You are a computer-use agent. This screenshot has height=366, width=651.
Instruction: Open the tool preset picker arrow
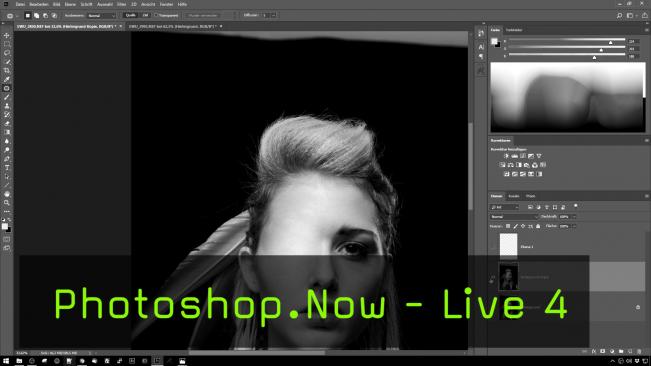pos(17,16)
